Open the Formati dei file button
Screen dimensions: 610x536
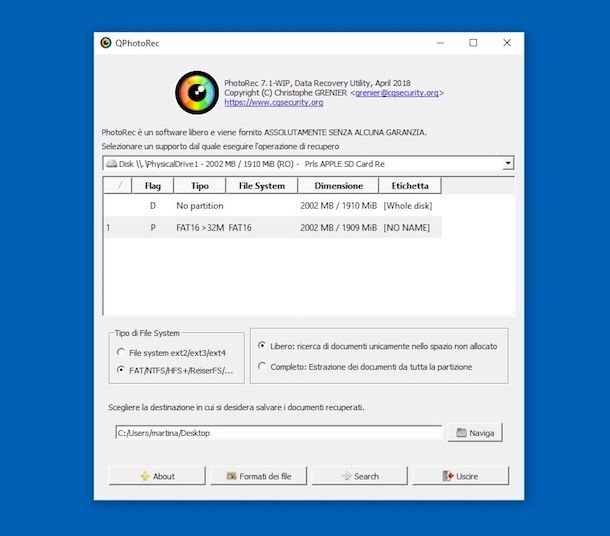click(x=258, y=476)
